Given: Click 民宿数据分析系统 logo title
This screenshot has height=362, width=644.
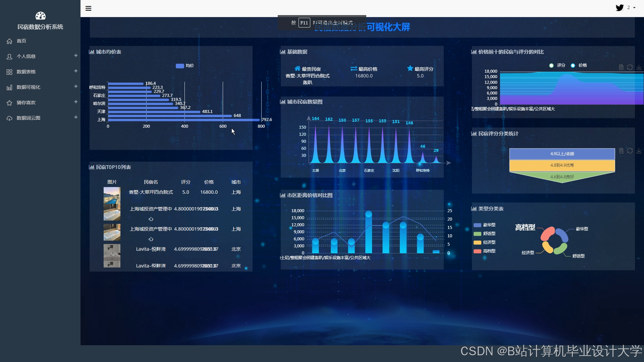Looking at the screenshot, I should 40,27.
